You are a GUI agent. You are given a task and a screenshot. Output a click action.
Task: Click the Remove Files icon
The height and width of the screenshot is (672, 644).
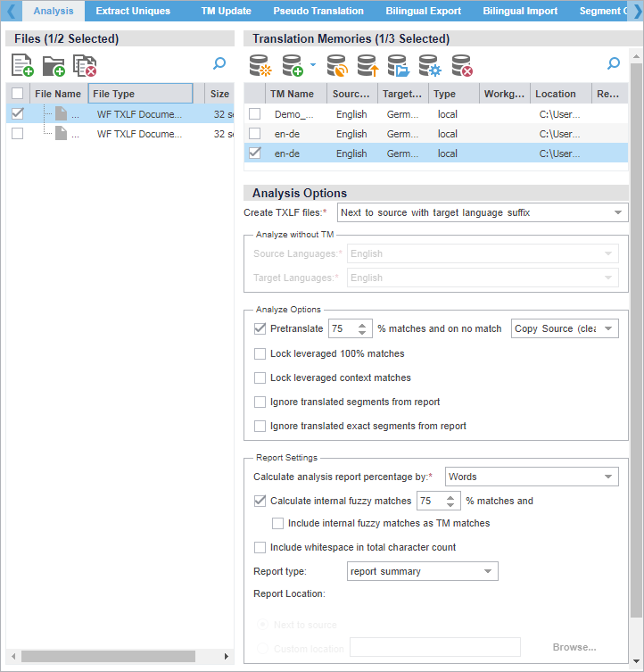click(x=85, y=65)
